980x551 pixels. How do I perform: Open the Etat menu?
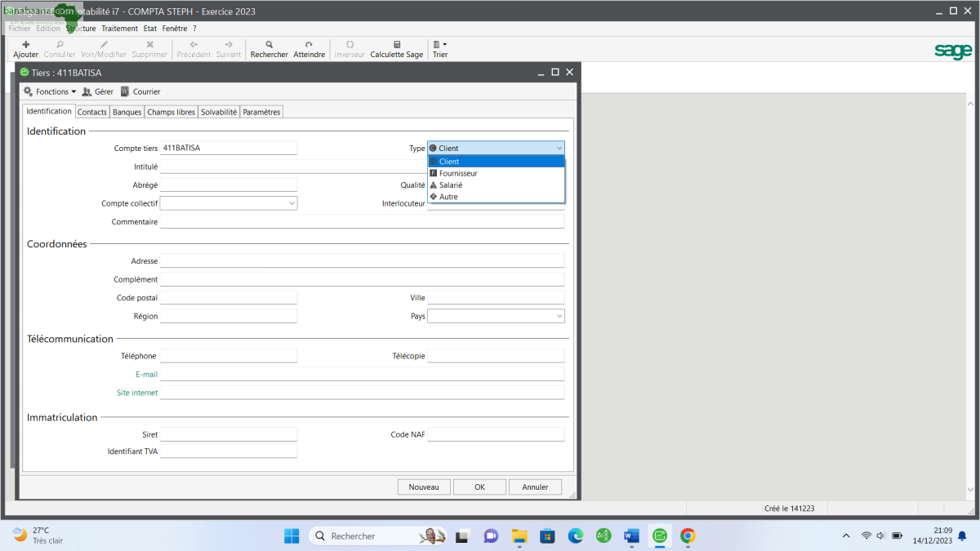click(x=150, y=29)
